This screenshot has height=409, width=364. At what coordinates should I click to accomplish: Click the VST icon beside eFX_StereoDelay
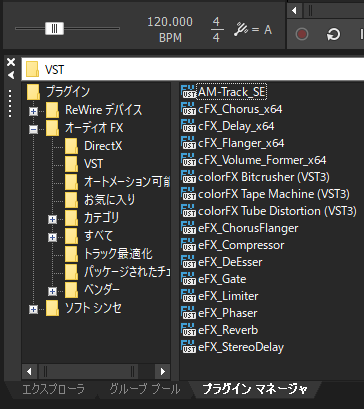pos(188,347)
